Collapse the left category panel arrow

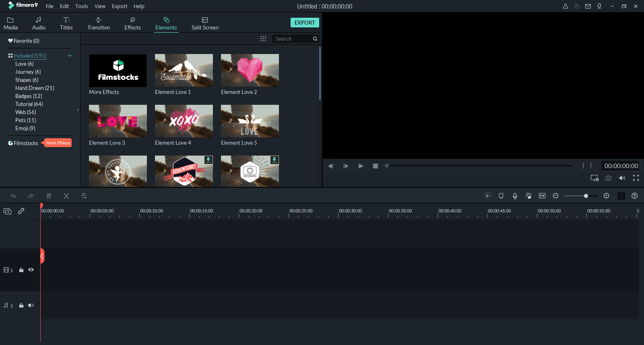pos(78,110)
